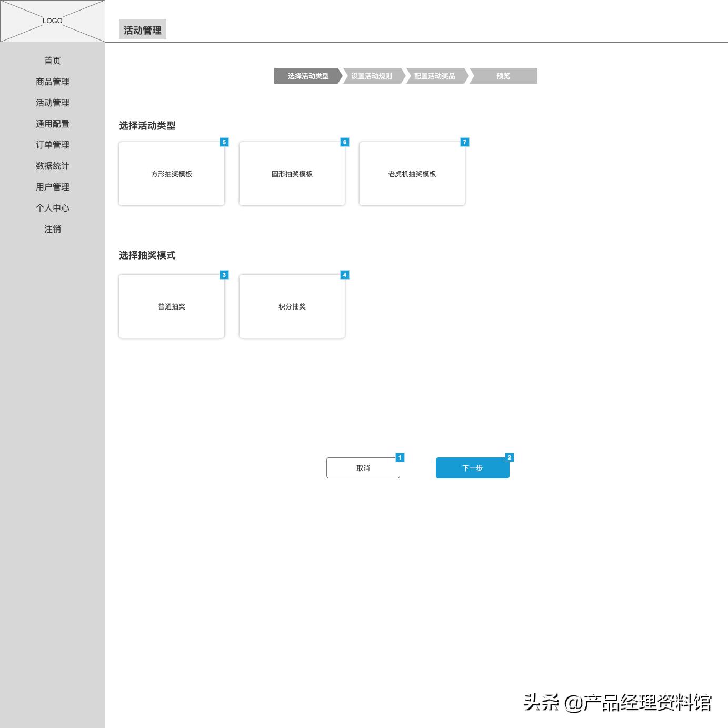The width and height of the screenshot is (728, 728).
Task: Open 通用配置 from the sidebar
Action: tap(52, 124)
